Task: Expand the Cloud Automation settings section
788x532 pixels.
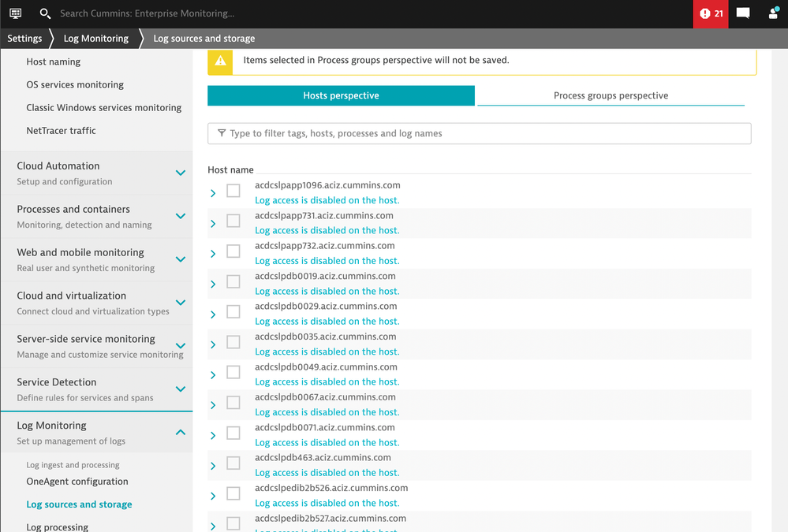Action: click(x=180, y=173)
